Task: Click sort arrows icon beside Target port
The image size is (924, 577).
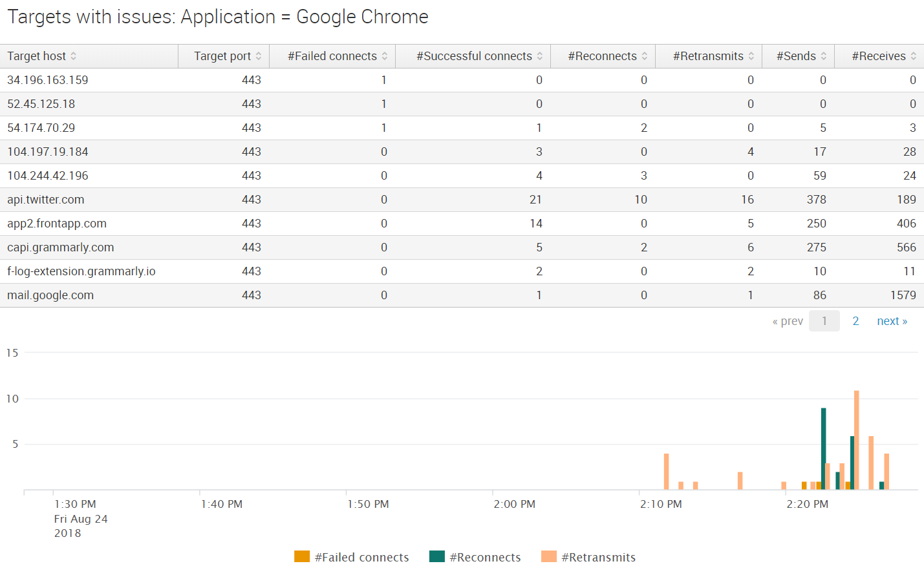Action: 259,56
